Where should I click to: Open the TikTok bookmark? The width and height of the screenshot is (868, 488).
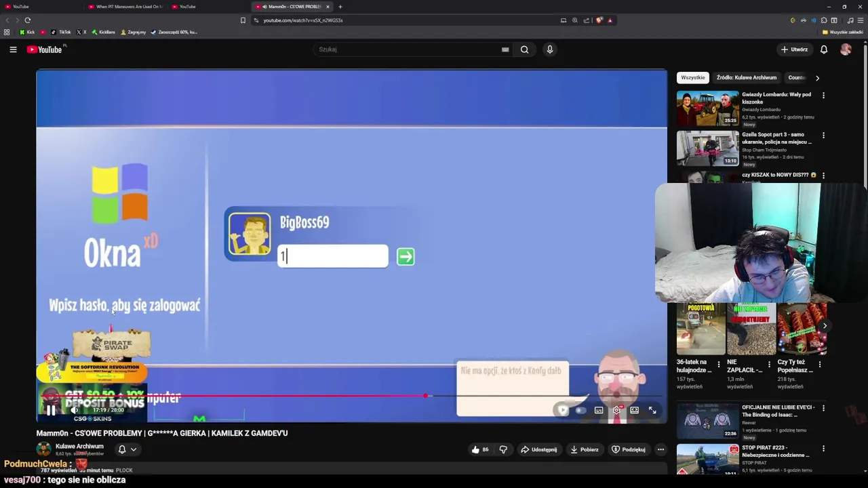pos(61,32)
